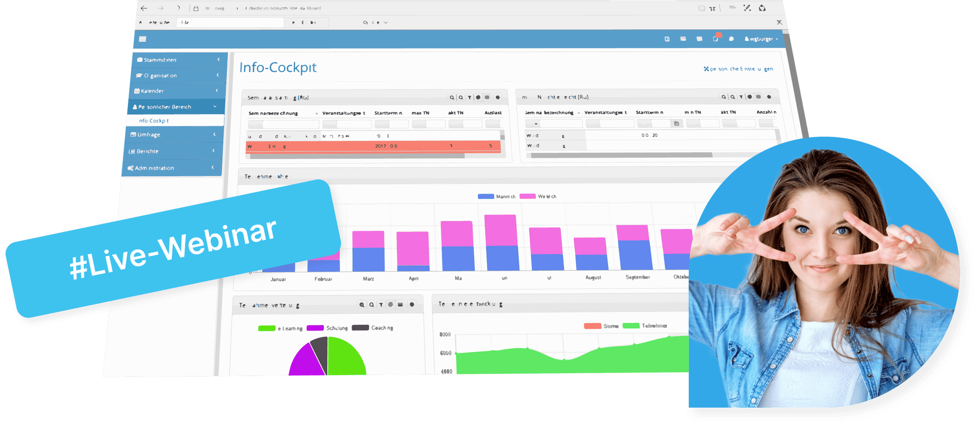
Task: Open the hamburger menu in blue header
Action: tap(143, 39)
